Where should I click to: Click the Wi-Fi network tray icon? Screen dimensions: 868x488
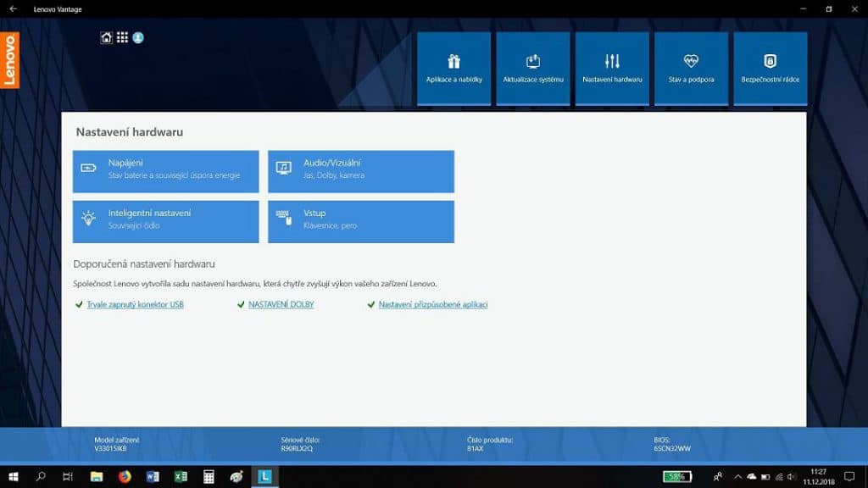[779, 477]
